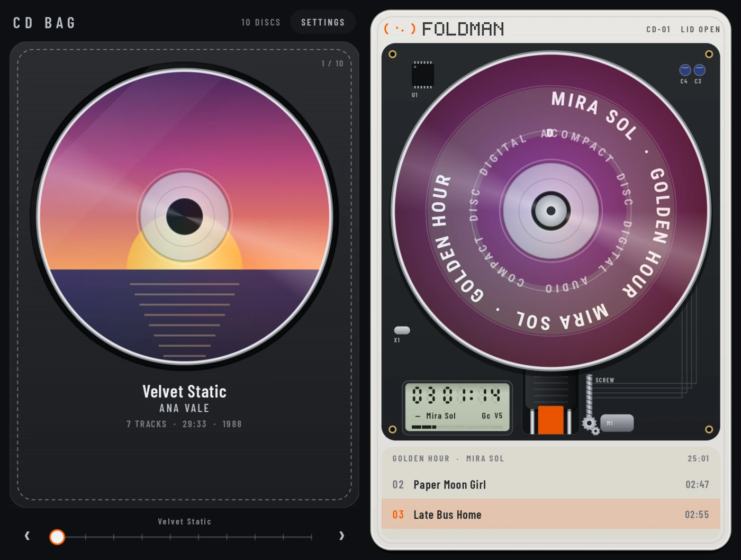Click the orange Foldman face logo
The image size is (741, 560).
click(x=400, y=29)
